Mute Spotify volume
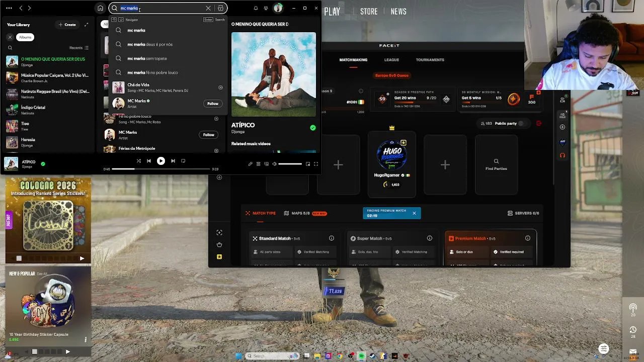Viewport: 644px width, 362px height. coord(274,164)
